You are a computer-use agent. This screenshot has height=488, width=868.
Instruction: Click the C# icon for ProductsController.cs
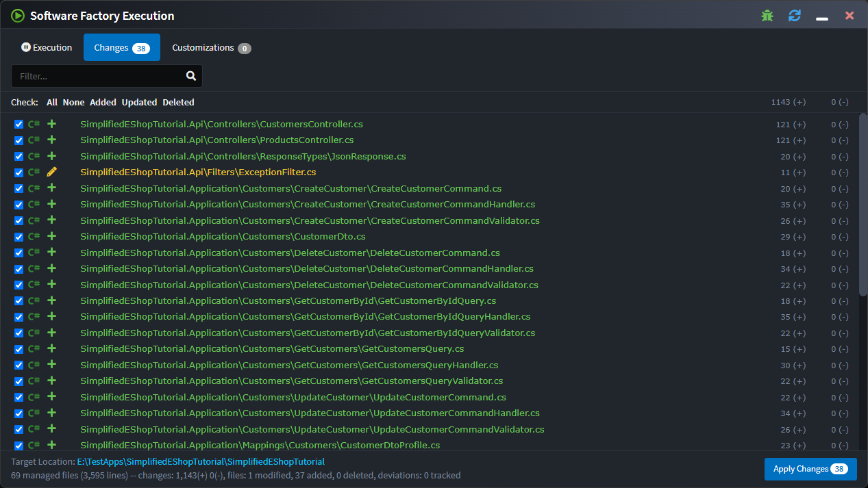(34, 140)
